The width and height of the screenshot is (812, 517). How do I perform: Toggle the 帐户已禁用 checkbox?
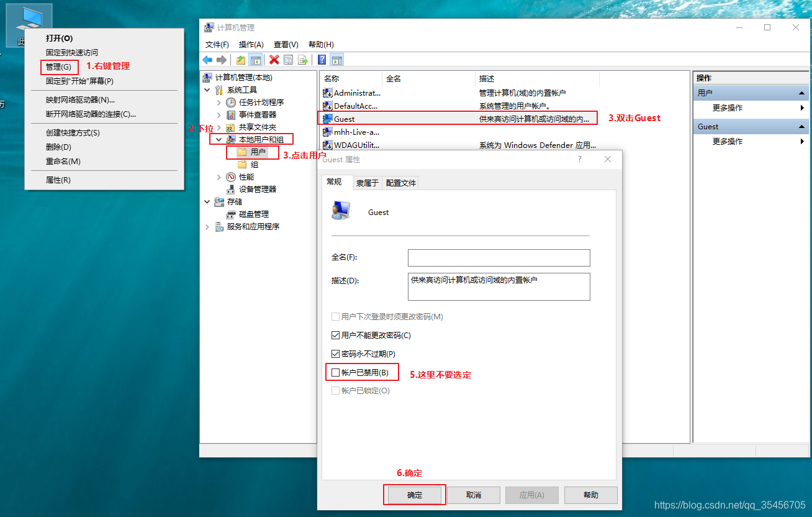(x=336, y=373)
